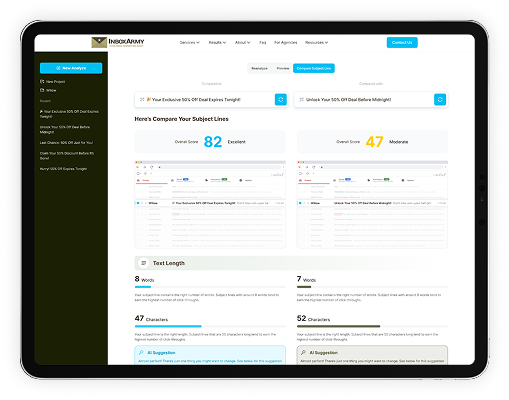Click the inbox preview thumbnail under score 82
509x400 pixels.
[x=210, y=204]
